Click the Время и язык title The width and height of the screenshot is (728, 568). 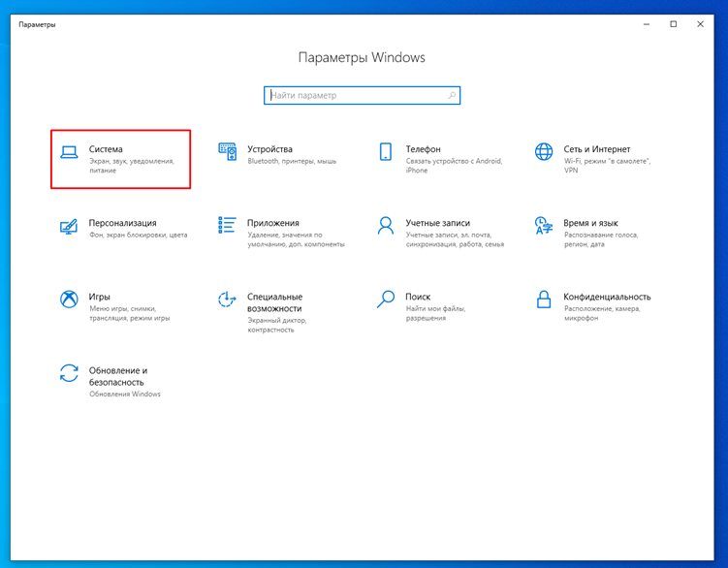[x=590, y=223]
